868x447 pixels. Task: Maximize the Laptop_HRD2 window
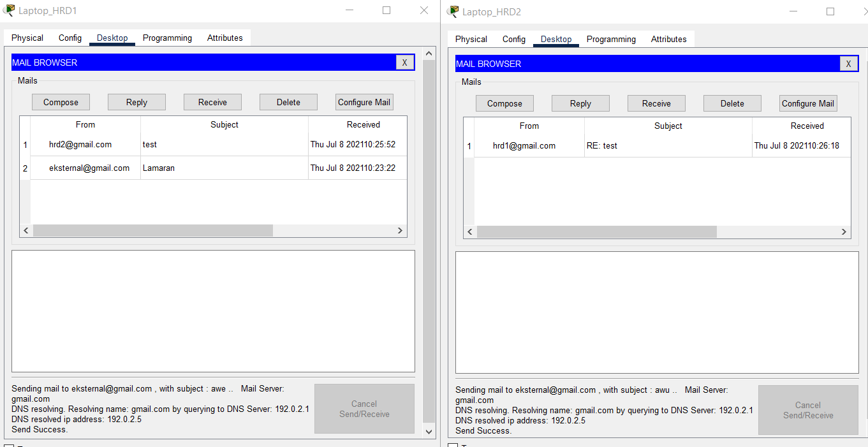point(830,11)
